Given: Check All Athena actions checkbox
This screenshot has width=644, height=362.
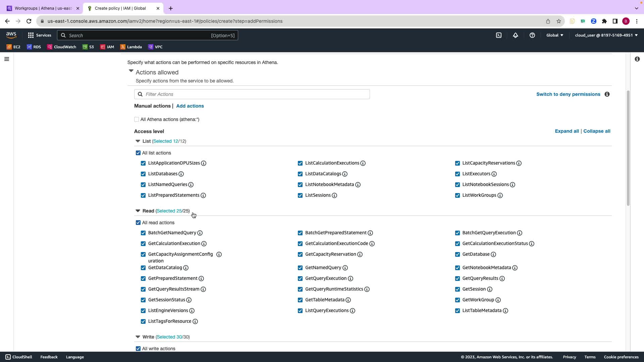Looking at the screenshot, I should 137,119.
